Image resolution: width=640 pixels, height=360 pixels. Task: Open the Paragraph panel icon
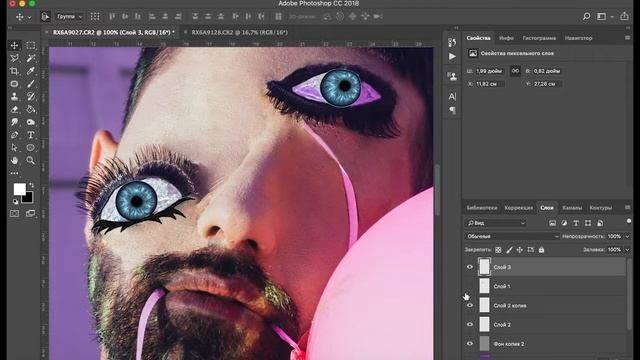(452, 110)
